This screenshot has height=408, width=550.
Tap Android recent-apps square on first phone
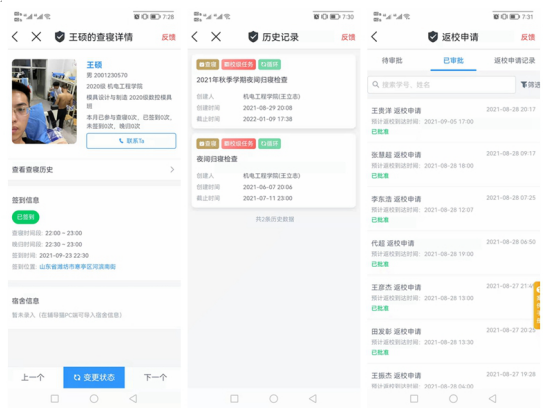[55, 399]
